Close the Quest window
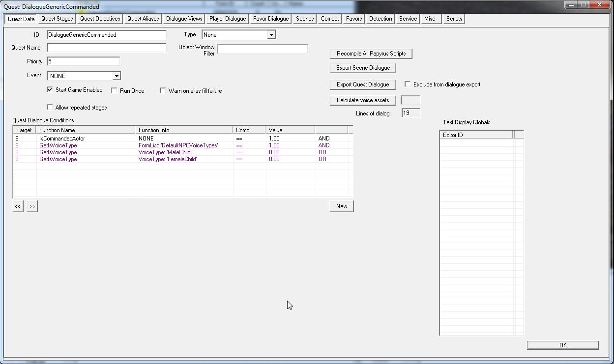 [x=600, y=4]
